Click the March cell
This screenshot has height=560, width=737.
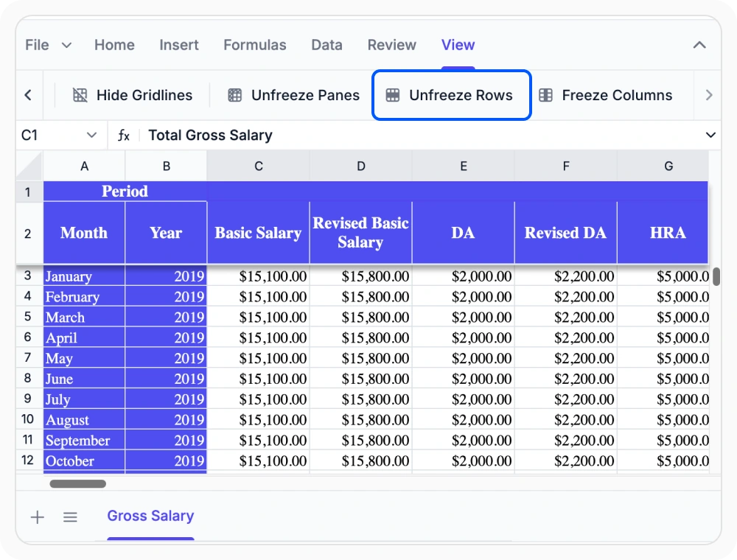pyautogui.click(x=84, y=317)
